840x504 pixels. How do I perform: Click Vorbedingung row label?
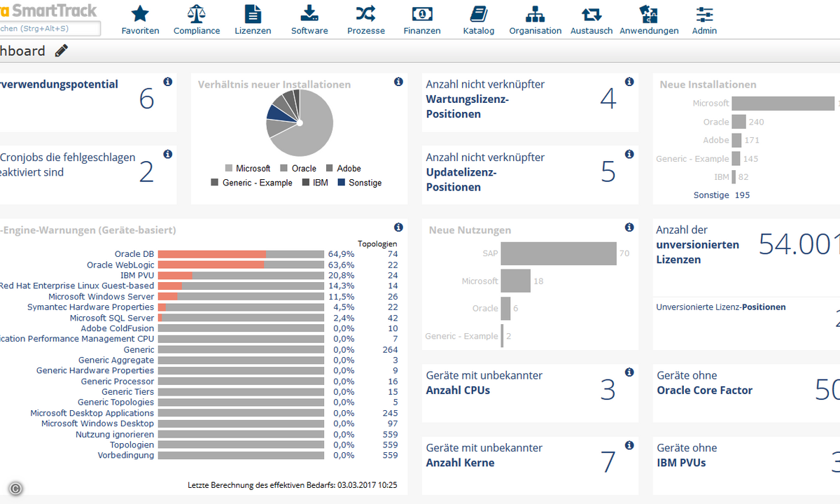(x=126, y=456)
